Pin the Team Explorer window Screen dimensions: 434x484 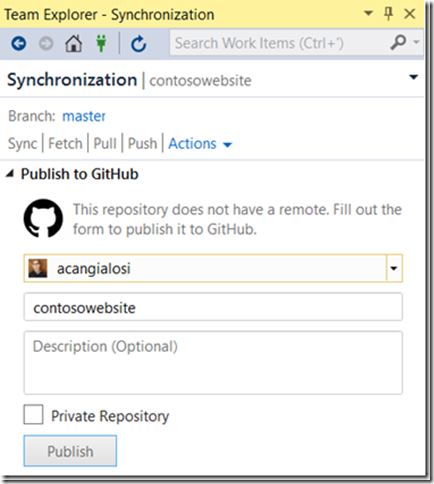click(388, 14)
